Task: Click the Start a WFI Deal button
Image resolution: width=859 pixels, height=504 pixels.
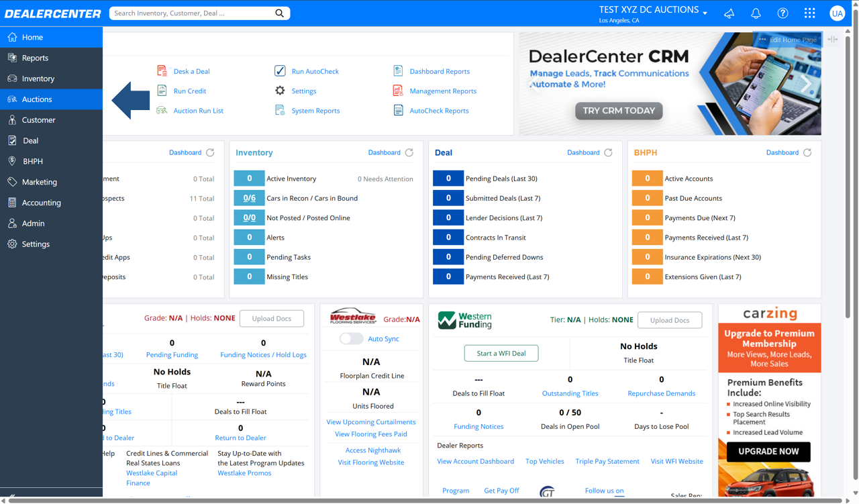Action: coord(501,353)
